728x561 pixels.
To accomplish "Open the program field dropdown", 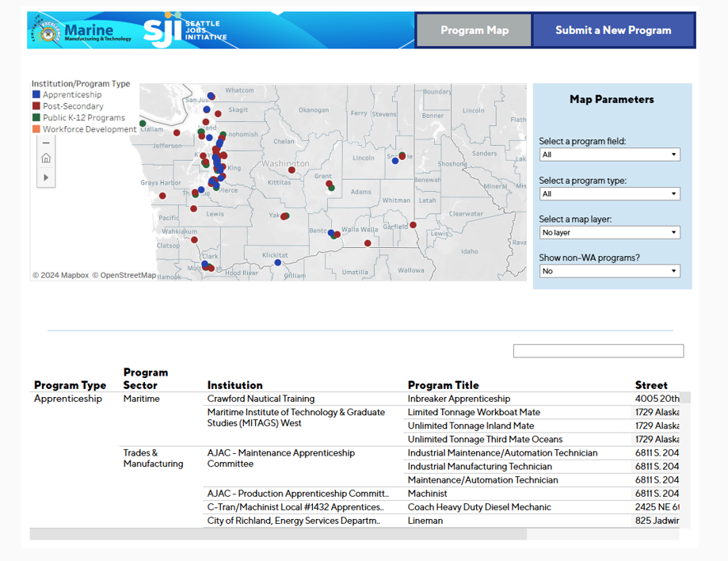I will (608, 155).
